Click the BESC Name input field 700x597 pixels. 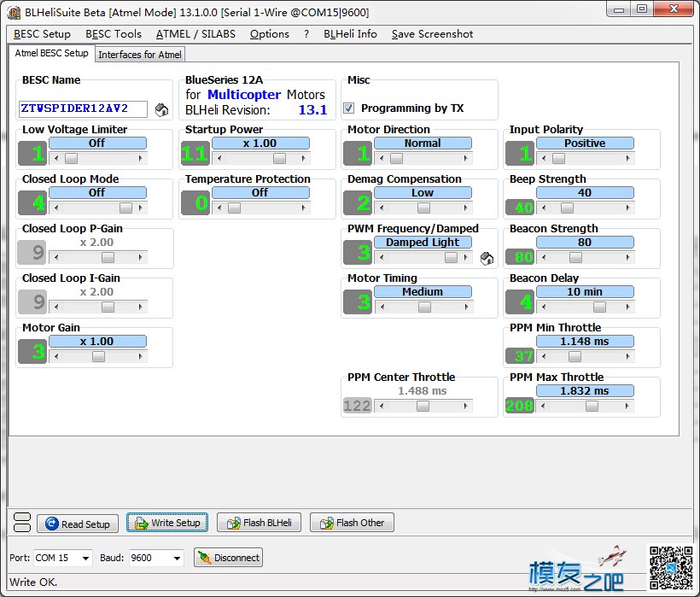83,108
